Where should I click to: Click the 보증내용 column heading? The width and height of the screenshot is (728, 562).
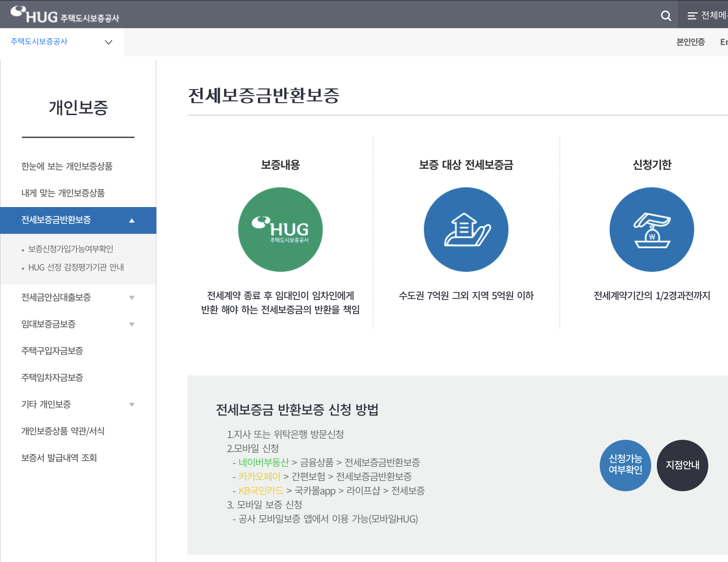280,165
